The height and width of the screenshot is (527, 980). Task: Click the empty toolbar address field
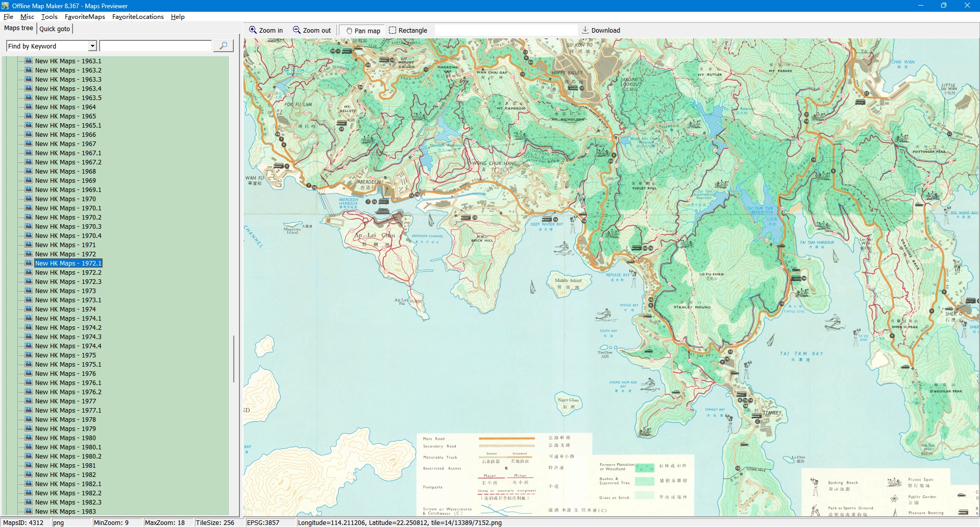point(505,31)
